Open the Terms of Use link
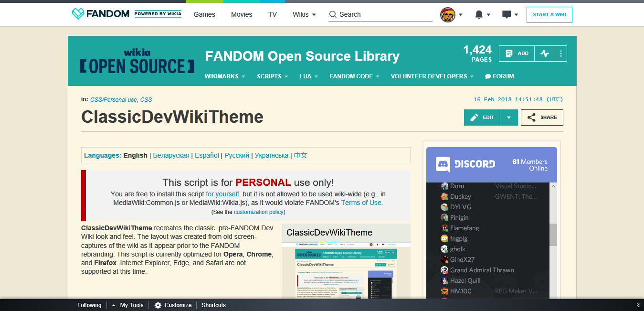644x311 pixels. coord(361,202)
